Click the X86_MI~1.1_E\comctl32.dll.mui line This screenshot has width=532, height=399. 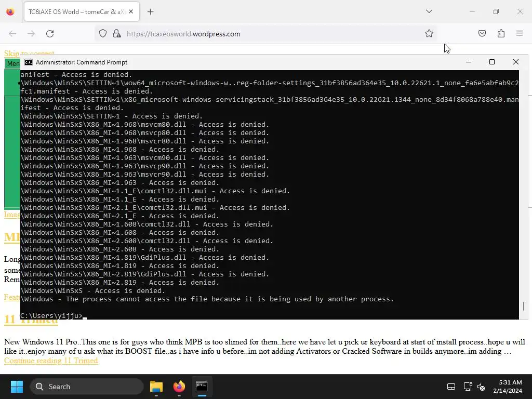pyautogui.click(x=155, y=191)
